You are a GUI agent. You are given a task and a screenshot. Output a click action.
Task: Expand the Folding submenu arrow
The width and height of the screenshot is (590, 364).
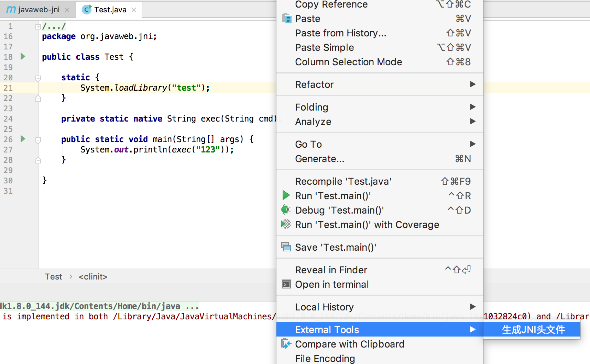pos(473,107)
